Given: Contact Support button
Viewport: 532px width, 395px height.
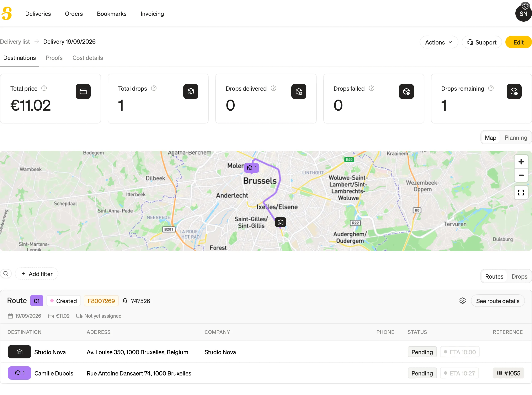Looking at the screenshot, I should pos(482,42).
